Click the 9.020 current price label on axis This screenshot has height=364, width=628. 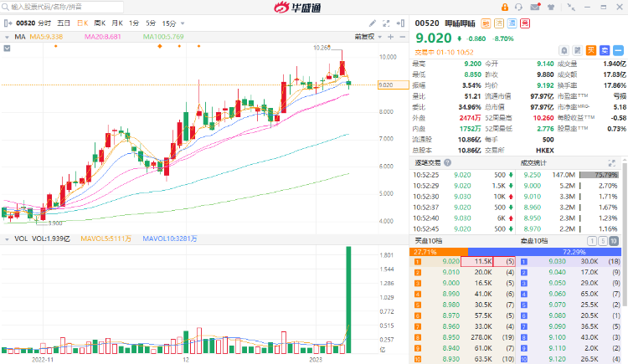[x=393, y=85]
